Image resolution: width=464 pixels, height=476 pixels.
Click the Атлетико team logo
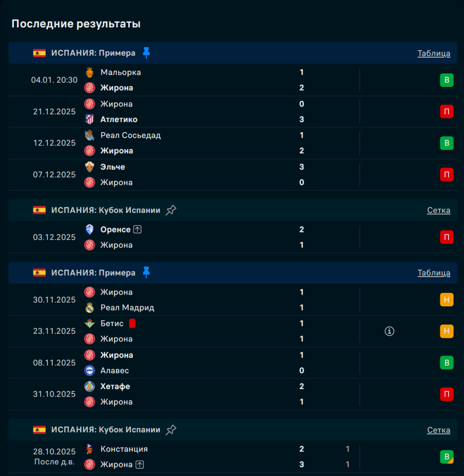90,119
